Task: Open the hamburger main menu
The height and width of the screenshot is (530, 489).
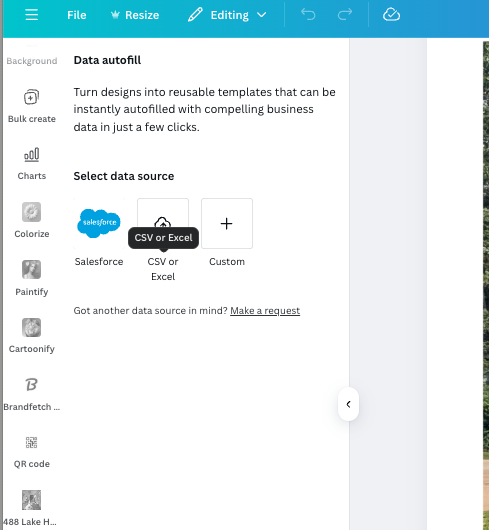Action: coord(31,15)
